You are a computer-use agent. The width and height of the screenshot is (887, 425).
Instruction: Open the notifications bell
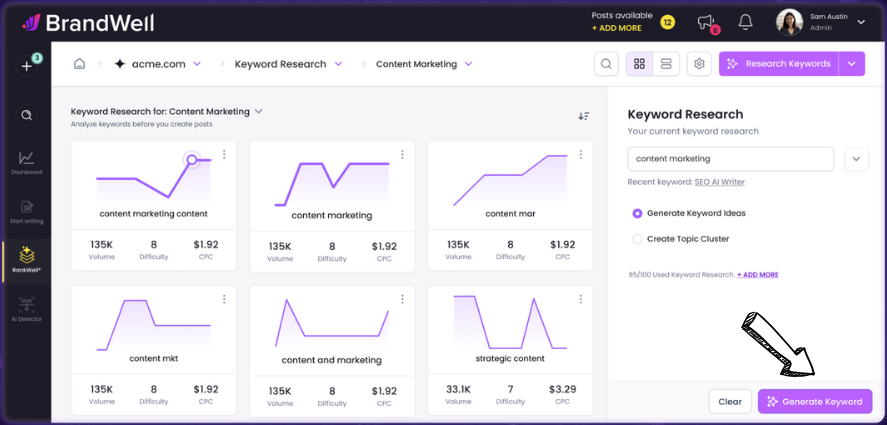point(745,22)
